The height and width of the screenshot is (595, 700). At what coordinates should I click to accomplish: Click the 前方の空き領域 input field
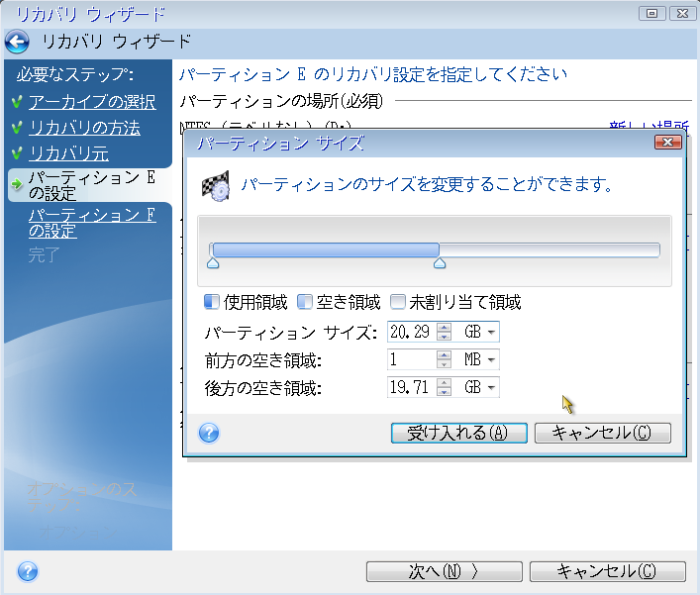(411, 359)
